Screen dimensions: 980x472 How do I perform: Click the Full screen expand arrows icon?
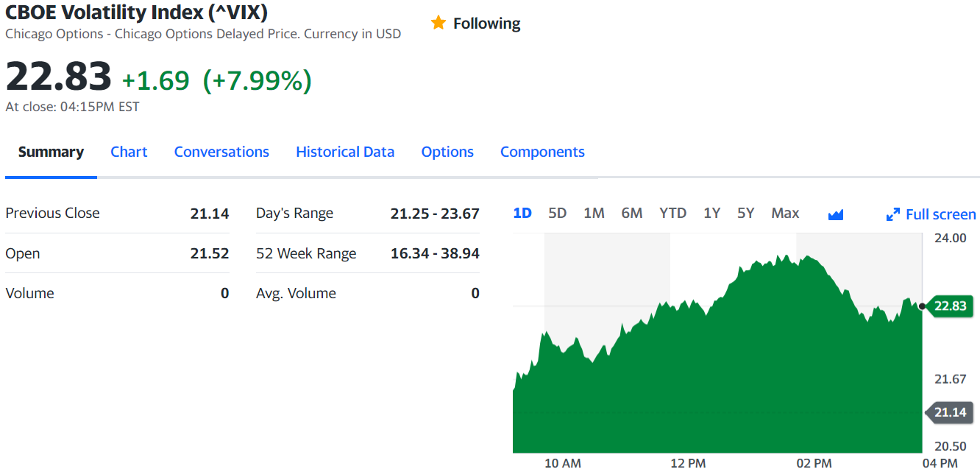pyautogui.click(x=893, y=214)
